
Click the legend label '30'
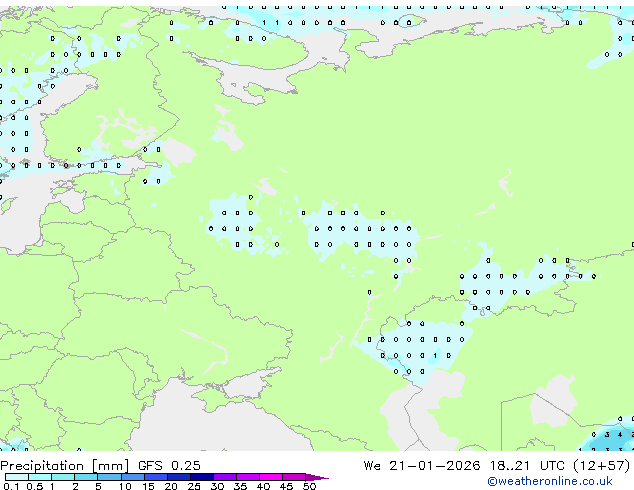[218, 486]
